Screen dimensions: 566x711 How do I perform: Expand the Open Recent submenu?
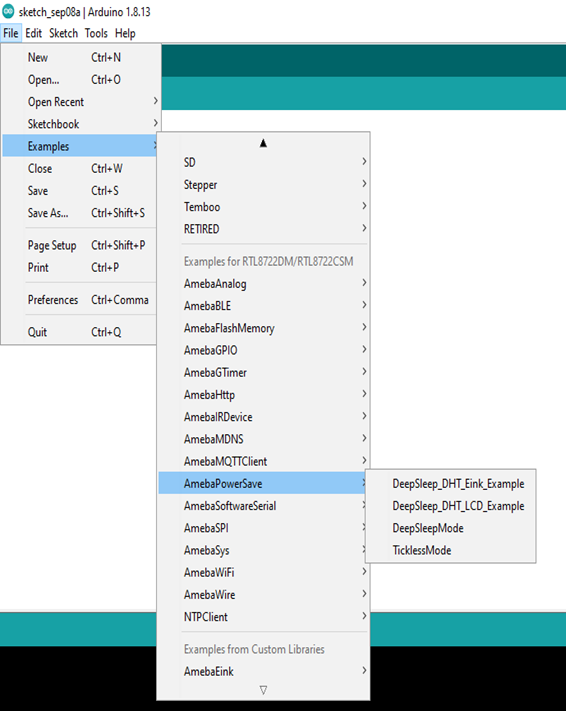pos(82,102)
